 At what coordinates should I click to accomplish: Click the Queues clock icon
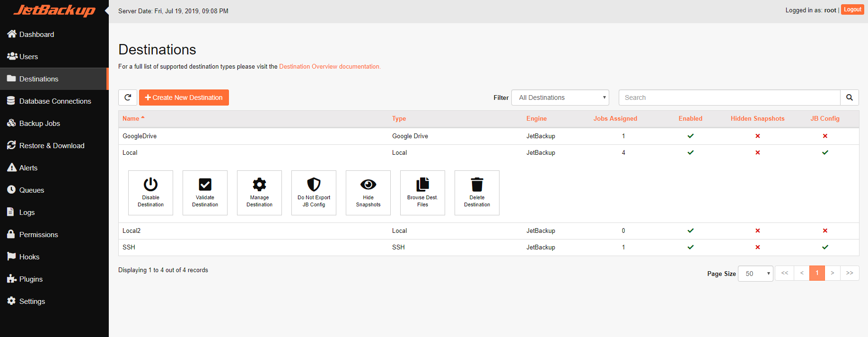(x=11, y=190)
